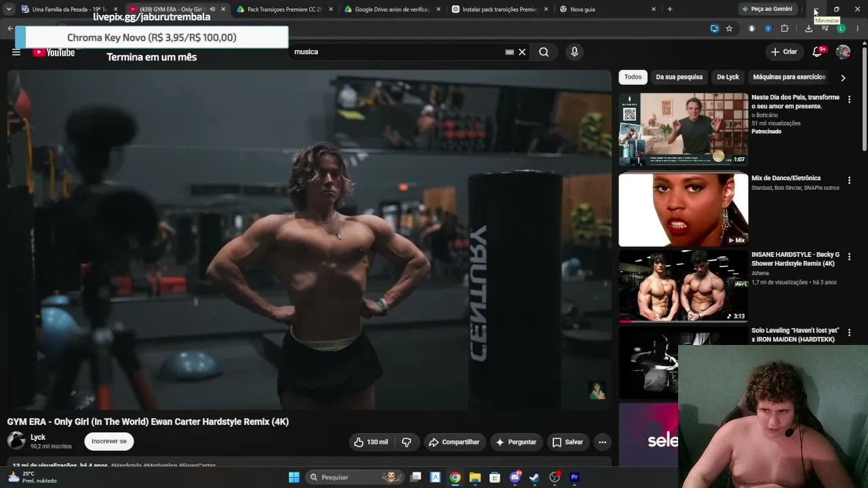
Task: Open Chrome three-dot menu
Action: coord(858,28)
